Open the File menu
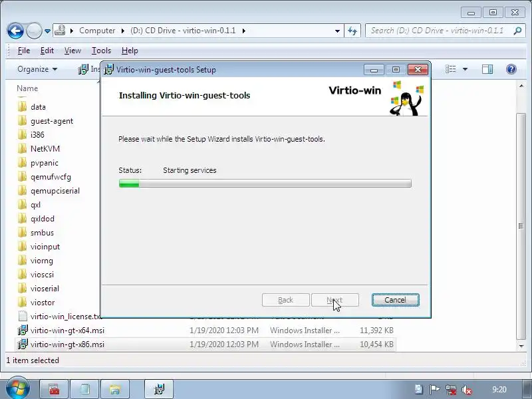This screenshot has width=532, height=399. (24, 51)
